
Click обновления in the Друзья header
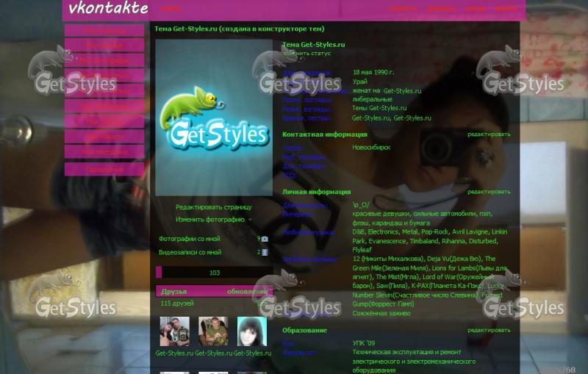point(247,292)
